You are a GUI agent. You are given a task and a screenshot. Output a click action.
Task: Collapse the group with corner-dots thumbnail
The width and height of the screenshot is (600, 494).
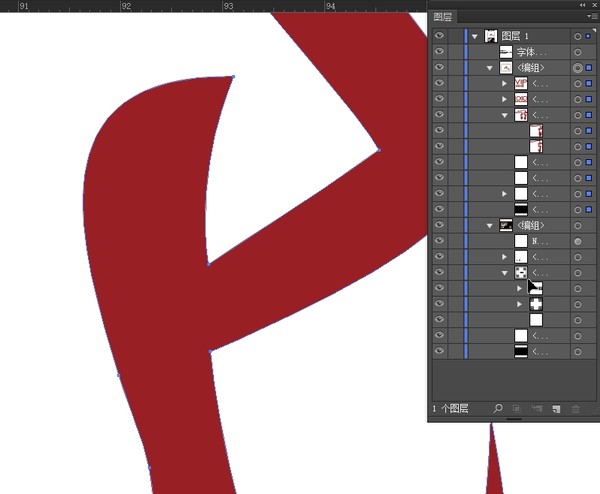[504, 273]
